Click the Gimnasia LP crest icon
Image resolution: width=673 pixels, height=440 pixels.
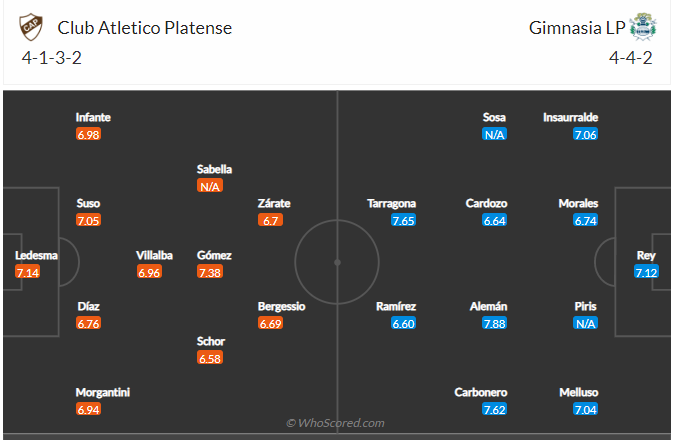[642, 28]
